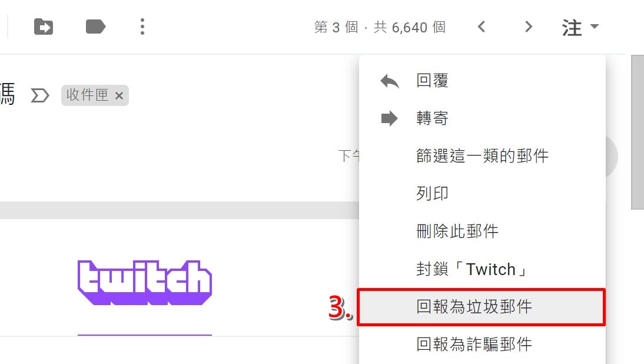Remove the 收件匣 label with x

tap(119, 96)
